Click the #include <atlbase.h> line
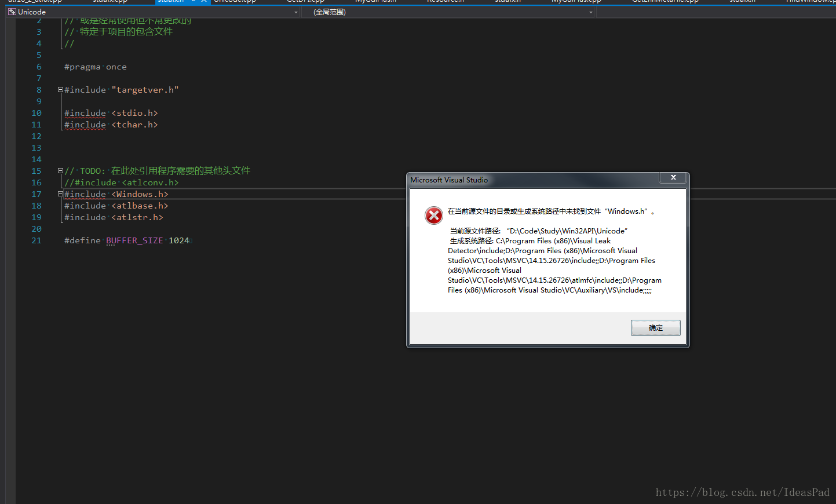This screenshot has width=836, height=504. coord(116,206)
